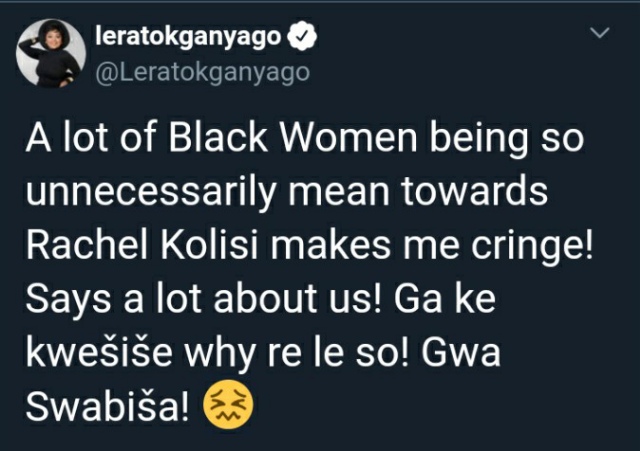Select the confounded face emoji
The width and height of the screenshot is (640, 451).
pyautogui.click(x=229, y=404)
